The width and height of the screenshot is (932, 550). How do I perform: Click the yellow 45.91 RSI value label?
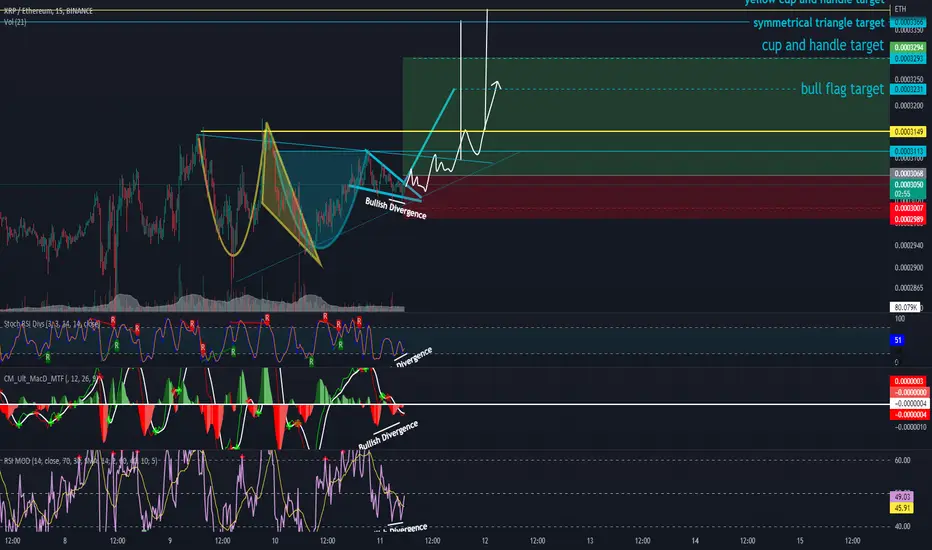[902, 508]
